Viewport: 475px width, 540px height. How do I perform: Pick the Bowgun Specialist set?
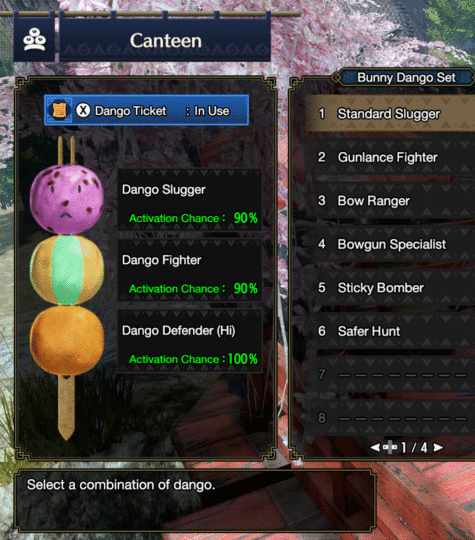[x=391, y=244]
